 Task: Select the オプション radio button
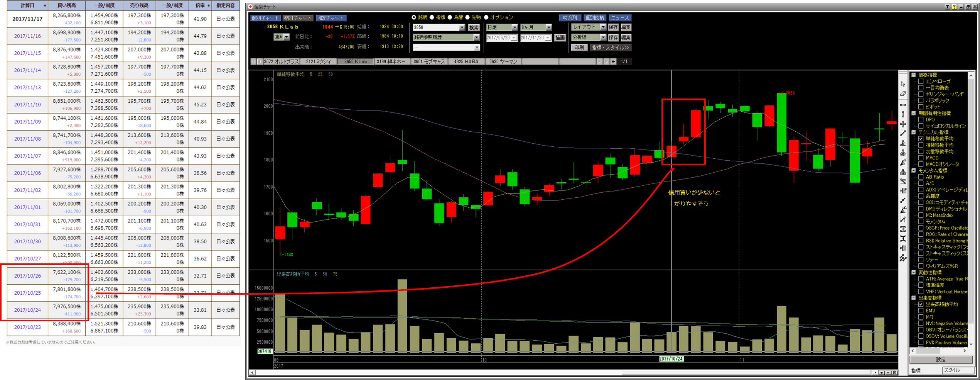486,17
